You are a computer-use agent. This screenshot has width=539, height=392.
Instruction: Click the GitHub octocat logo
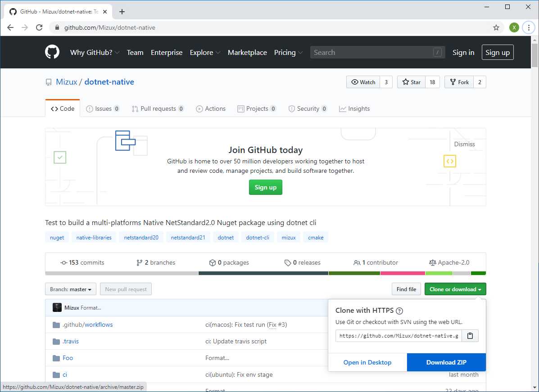52,52
